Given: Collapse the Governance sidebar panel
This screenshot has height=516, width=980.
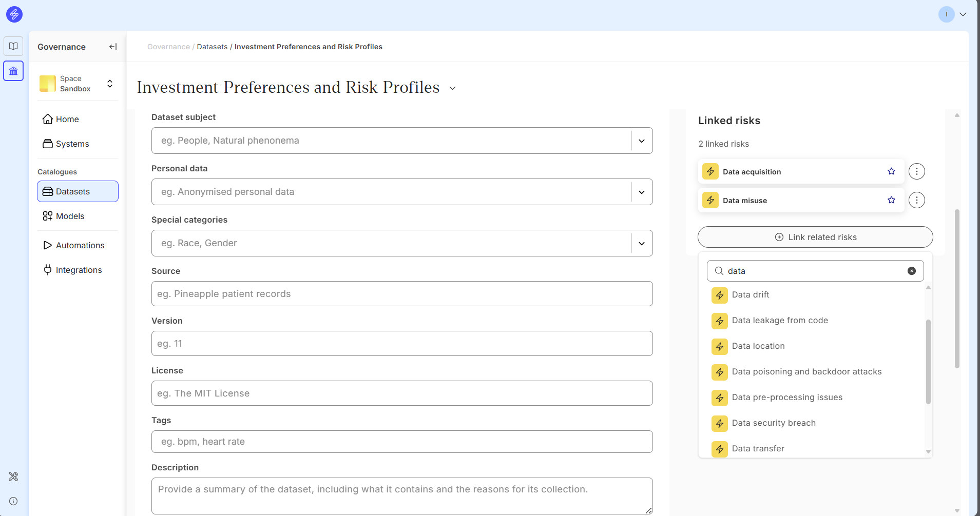Looking at the screenshot, I should (x=113, y=47).
